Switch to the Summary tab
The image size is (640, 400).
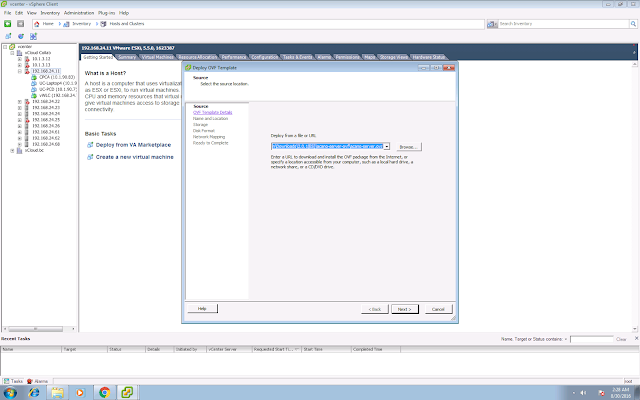click(127, 57)
